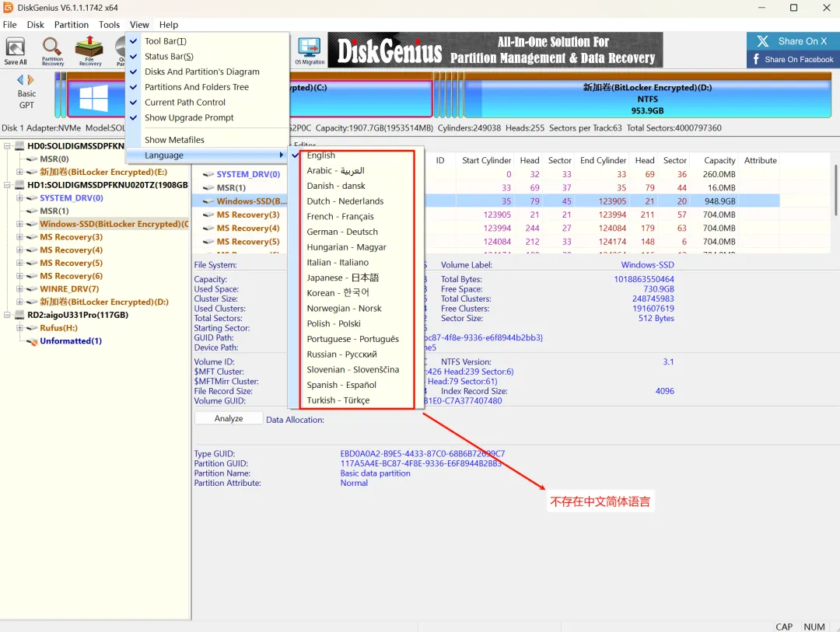The height and width of the screenshot is (632, 840).
Task: Collapse the RD2:aigoU331Pro tree node
Action: point(7,315)
